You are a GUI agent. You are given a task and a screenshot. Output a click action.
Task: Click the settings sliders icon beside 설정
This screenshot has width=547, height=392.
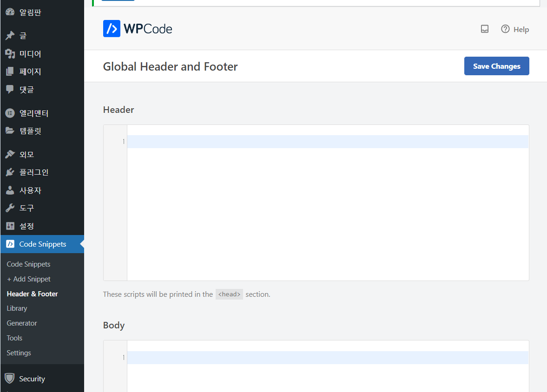coord(10,226)
